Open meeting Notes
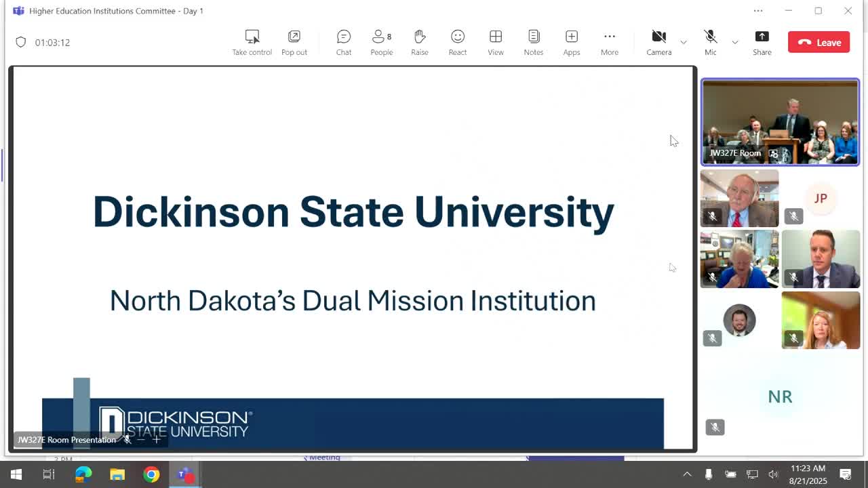The height and width of the screenshot is (488, 868). click(x=534, y=43)
